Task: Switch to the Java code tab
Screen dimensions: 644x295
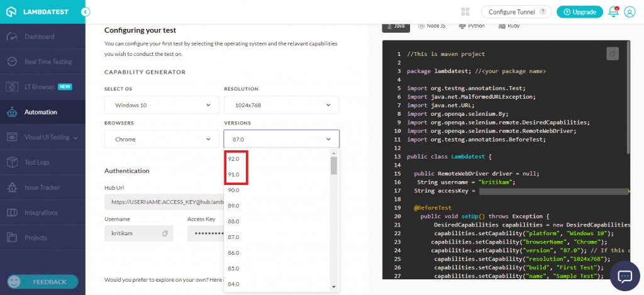Action: tap(396, 26)
